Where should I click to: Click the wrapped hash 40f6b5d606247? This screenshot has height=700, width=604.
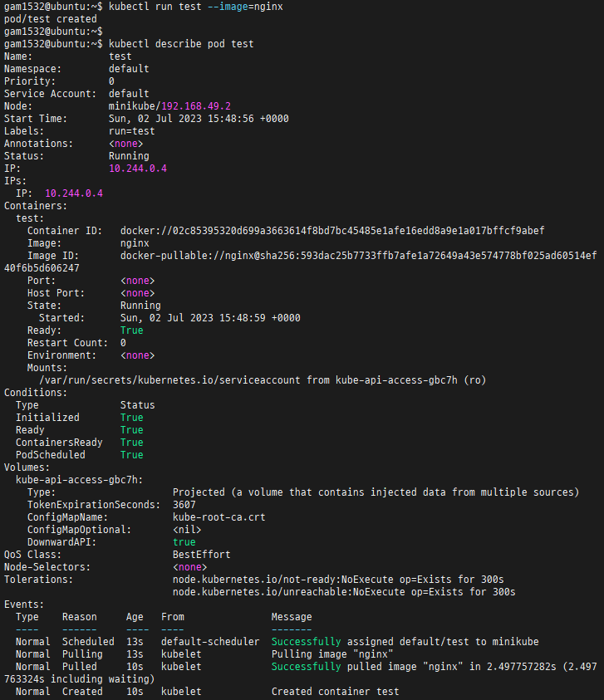click(x=42, y=268)
